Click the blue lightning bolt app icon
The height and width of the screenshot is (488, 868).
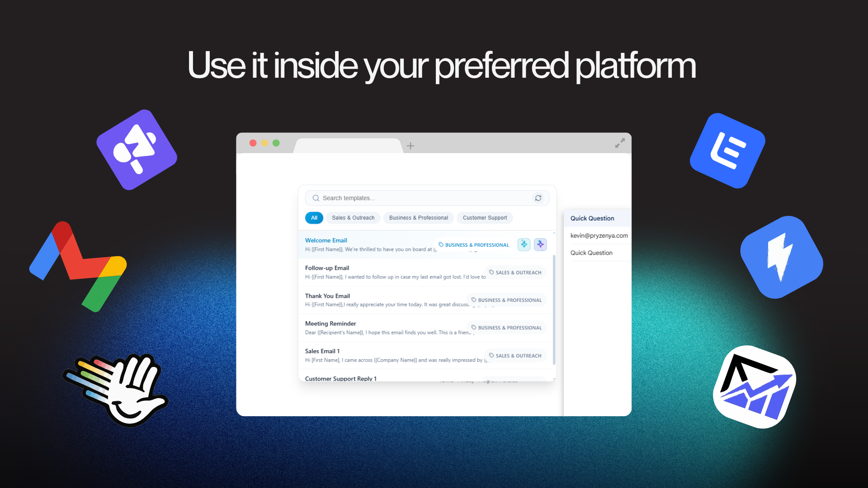(781, 257)
